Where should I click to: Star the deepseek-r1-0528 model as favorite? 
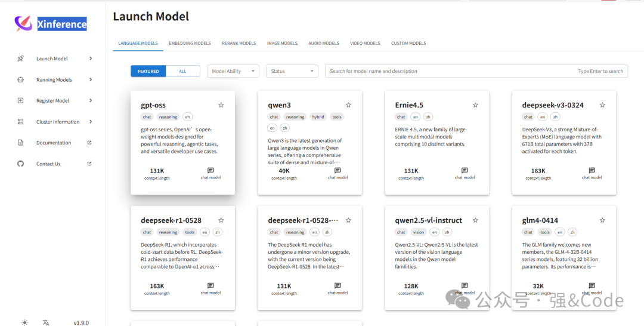[x=221, y=220]
